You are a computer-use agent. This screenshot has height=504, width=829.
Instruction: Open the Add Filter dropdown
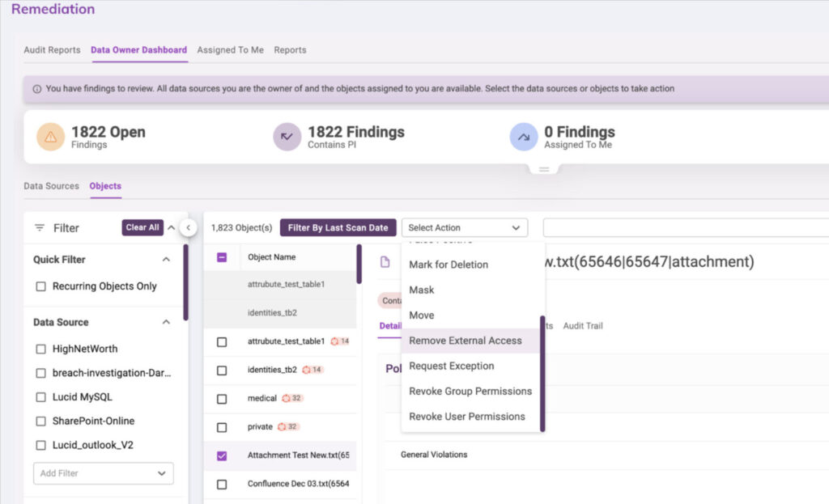(x=104, y=473)
